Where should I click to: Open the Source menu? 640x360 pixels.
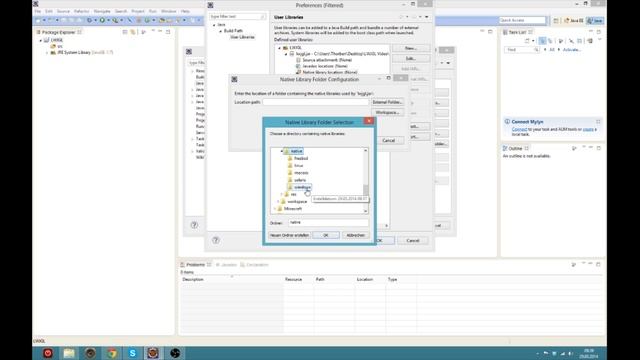click(x=63, y=11)
